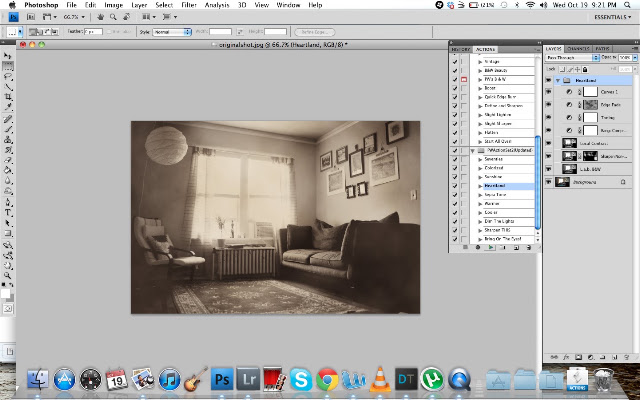Viewport: 640px width, 400px height.
Task: Open the layer blend mode dropdown
Action: [x=572, y=58]
